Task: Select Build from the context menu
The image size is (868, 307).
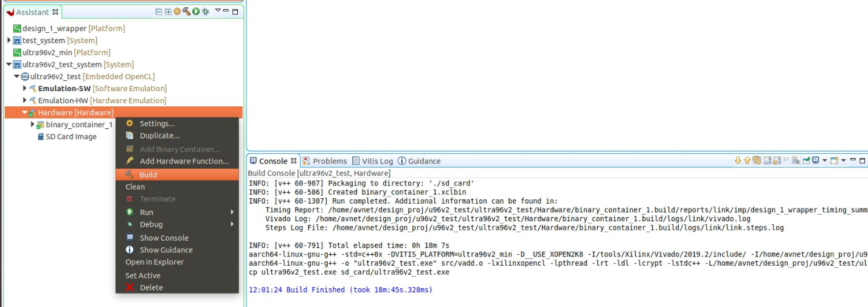Action: 148,174
